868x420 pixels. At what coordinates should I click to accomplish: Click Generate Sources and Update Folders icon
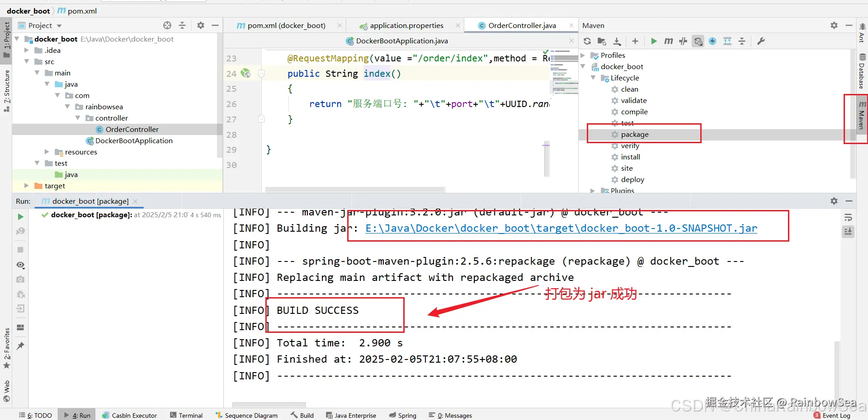click(602, 41)
